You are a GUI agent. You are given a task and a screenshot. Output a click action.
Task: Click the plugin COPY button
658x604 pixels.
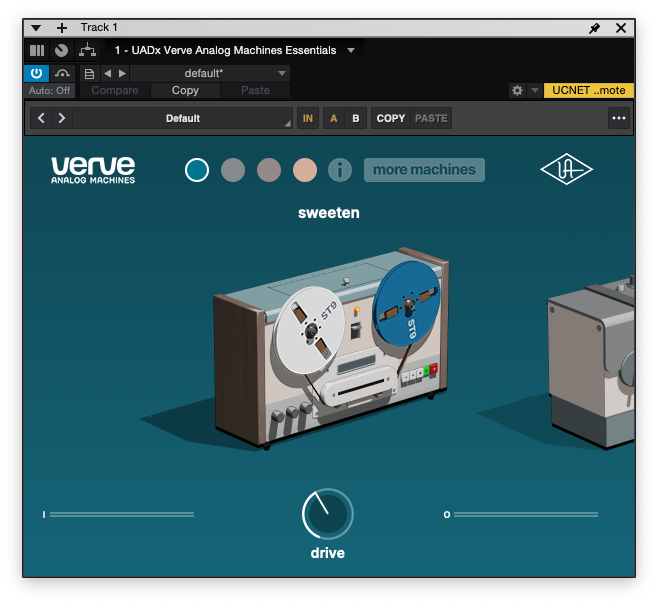coord(390,118)
